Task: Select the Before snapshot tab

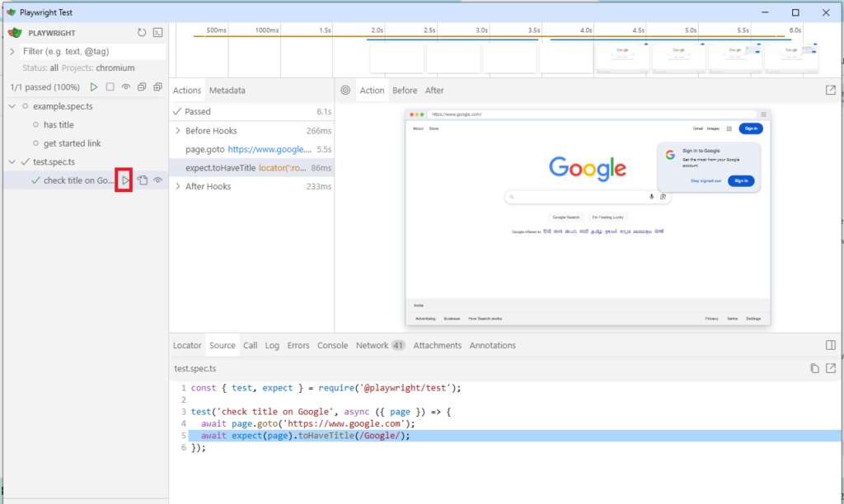Action: click(405, 91)
